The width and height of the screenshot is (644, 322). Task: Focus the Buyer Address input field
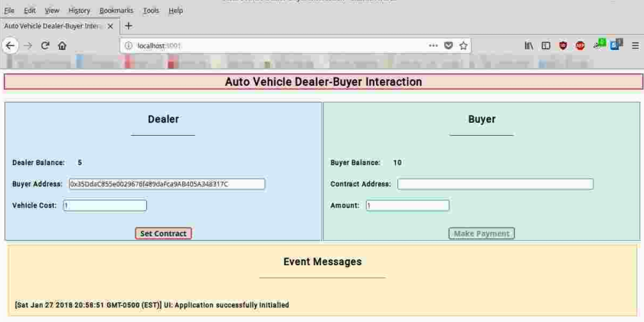click(167, 184)
